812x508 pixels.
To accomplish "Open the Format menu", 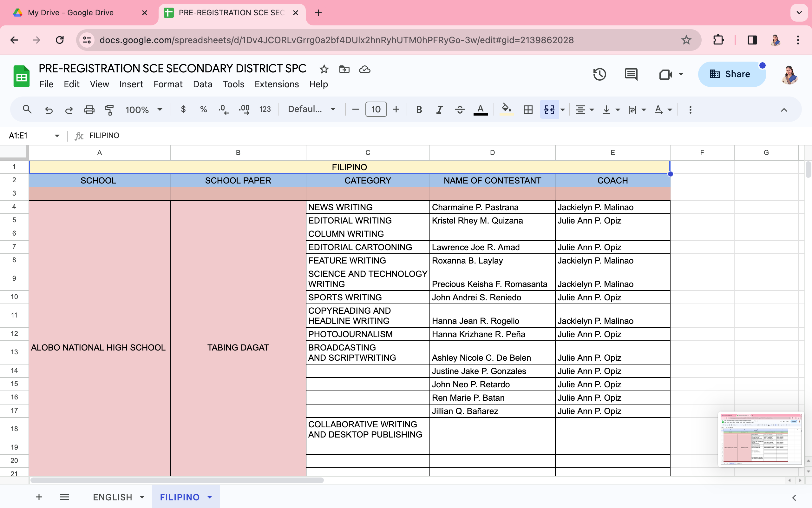I will tap(168, 84).
